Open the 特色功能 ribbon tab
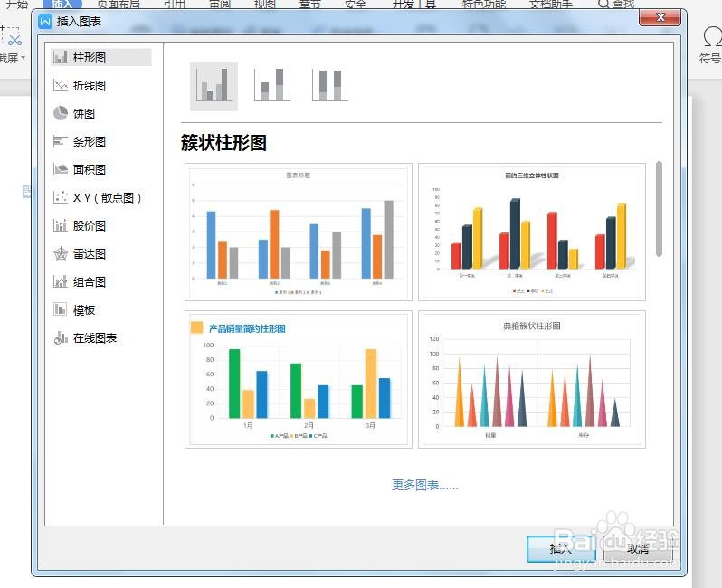The image size is (722, 588). tap(483, 5)
